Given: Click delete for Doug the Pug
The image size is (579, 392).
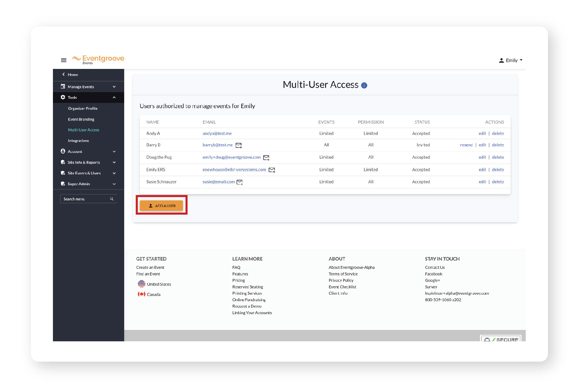Looking at the screenshot, I should coord(498,157).
